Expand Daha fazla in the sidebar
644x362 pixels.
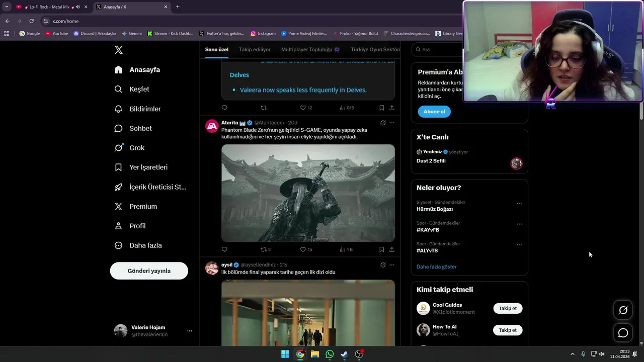click(138, 245)
